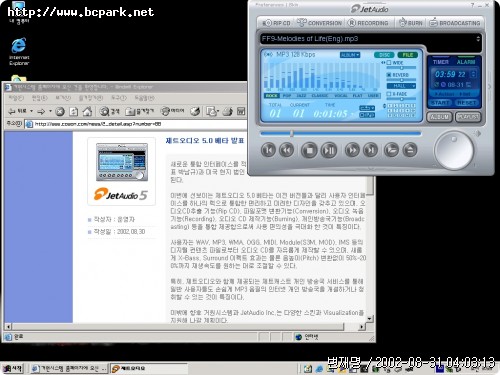Screen dimensions: 500x375
Task: Click the Home icon in IE toolbar
Action: point(87,111)
